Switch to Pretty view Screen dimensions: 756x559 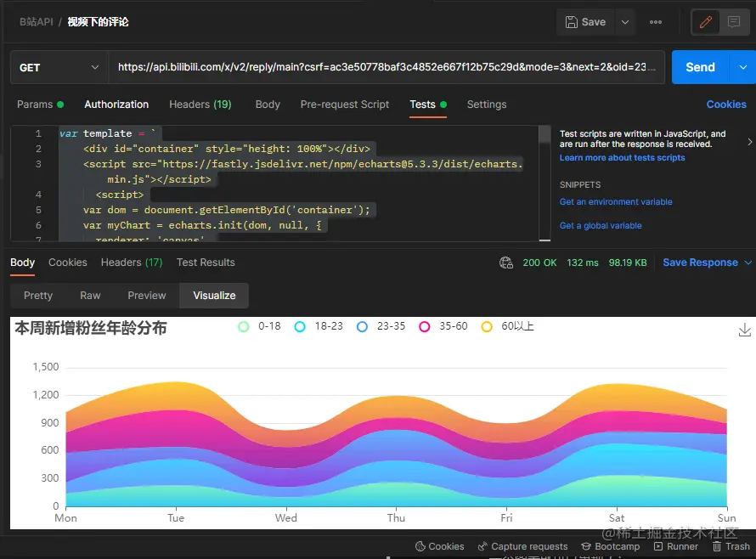38,296
